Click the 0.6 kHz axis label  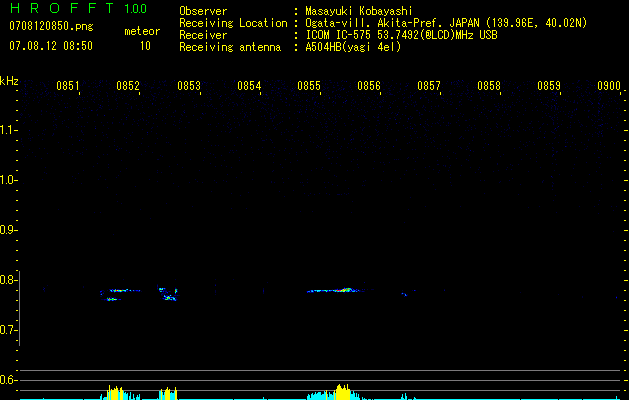(8, 380)
